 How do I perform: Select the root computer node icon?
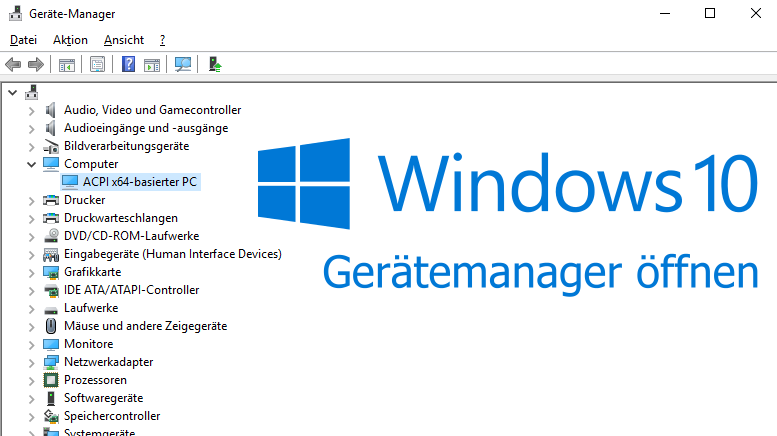tap(32, 92)
